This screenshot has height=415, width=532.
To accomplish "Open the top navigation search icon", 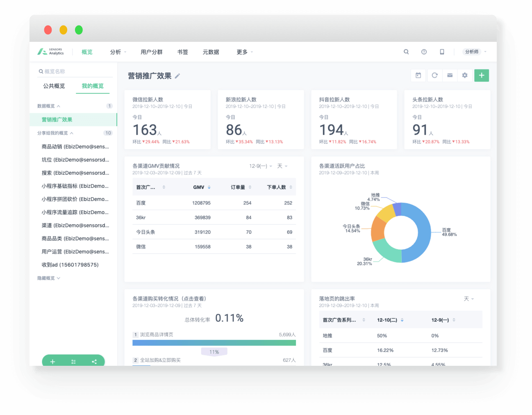I will click(x=406, y=52).
